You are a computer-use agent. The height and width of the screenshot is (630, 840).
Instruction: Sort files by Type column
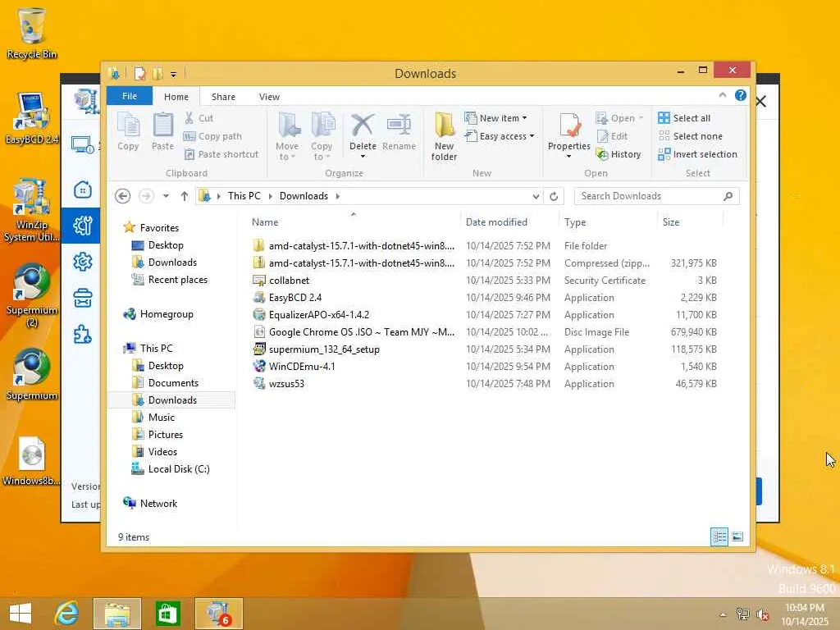608,221
